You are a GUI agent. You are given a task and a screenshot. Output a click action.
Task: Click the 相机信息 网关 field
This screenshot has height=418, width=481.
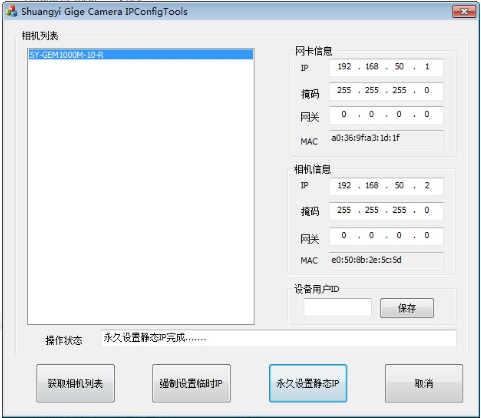(x=386, y=236)
